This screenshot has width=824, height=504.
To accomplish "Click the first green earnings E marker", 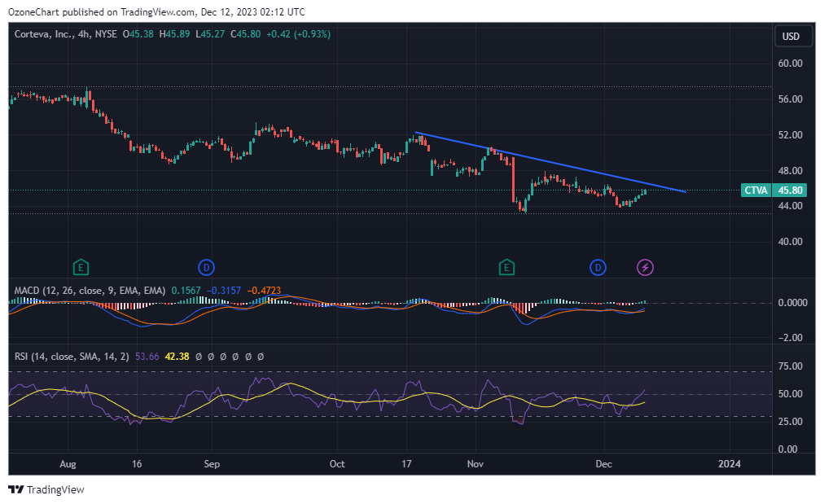I will point(81,268).
